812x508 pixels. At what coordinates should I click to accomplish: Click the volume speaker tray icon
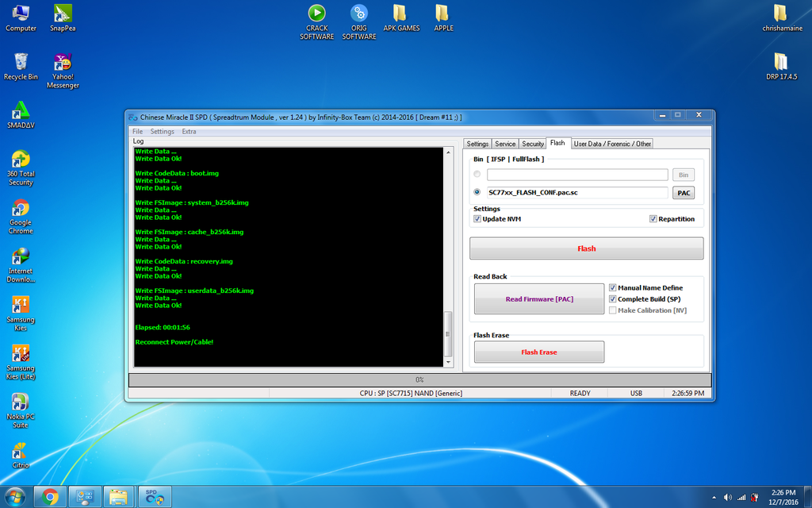pyautogui.click(x=728, y=498)
